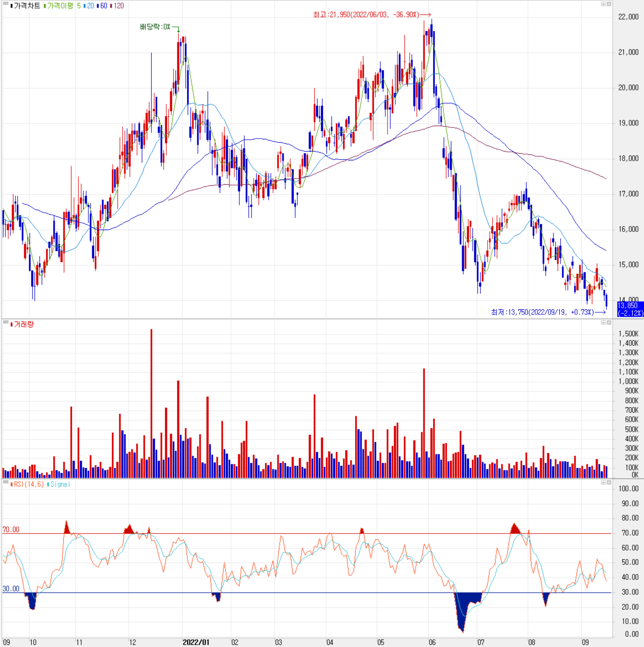The width and height of the screenshot is (644, 647).
Task: Close the price chart panel
Action: pos(609,4)
